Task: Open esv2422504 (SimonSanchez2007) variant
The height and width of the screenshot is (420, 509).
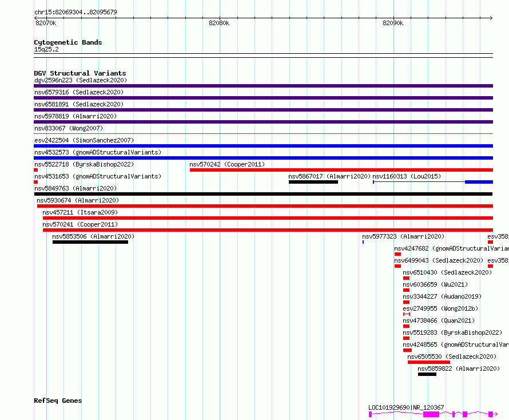Action: [x=84, y=140]
